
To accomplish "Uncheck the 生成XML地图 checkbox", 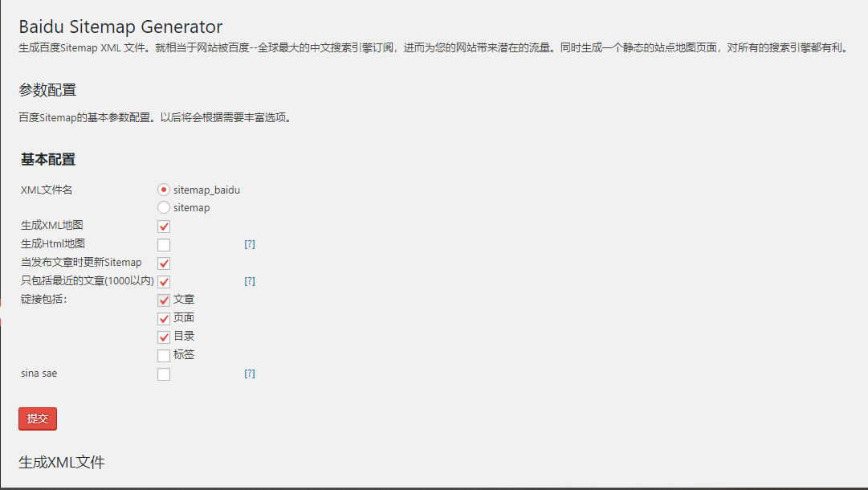I will click(x=164, y=227).
